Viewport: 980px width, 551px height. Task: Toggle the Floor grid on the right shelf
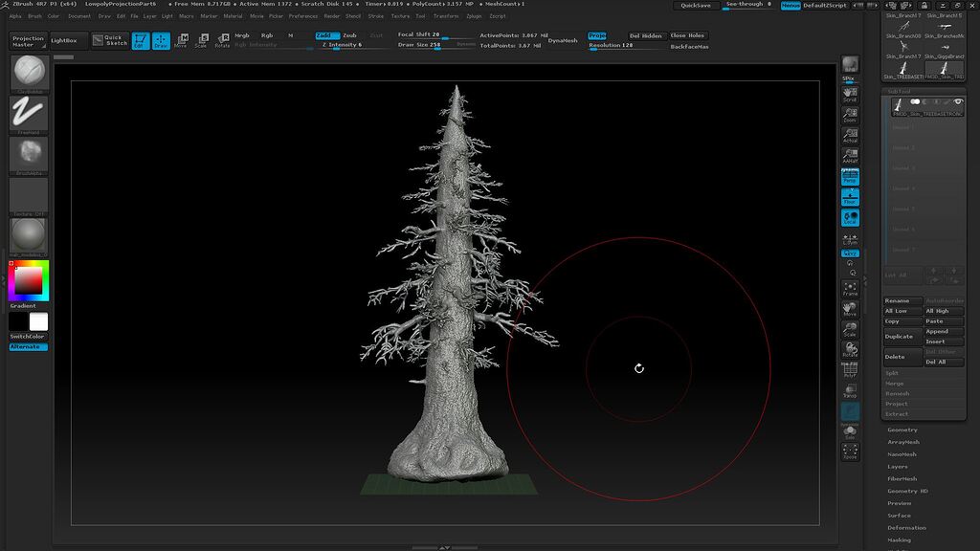coord(849,198)
